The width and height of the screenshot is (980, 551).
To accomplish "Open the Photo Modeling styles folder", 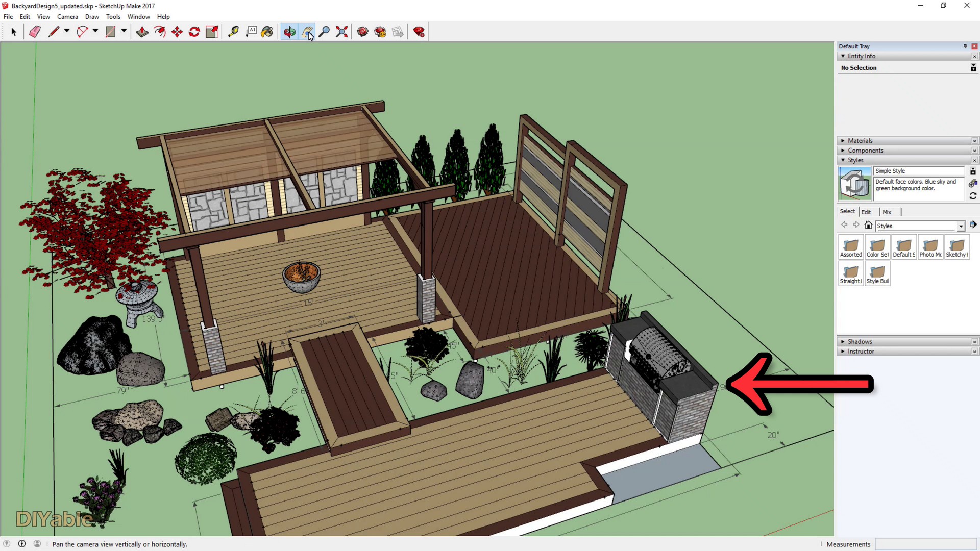I will coord(930,247).
